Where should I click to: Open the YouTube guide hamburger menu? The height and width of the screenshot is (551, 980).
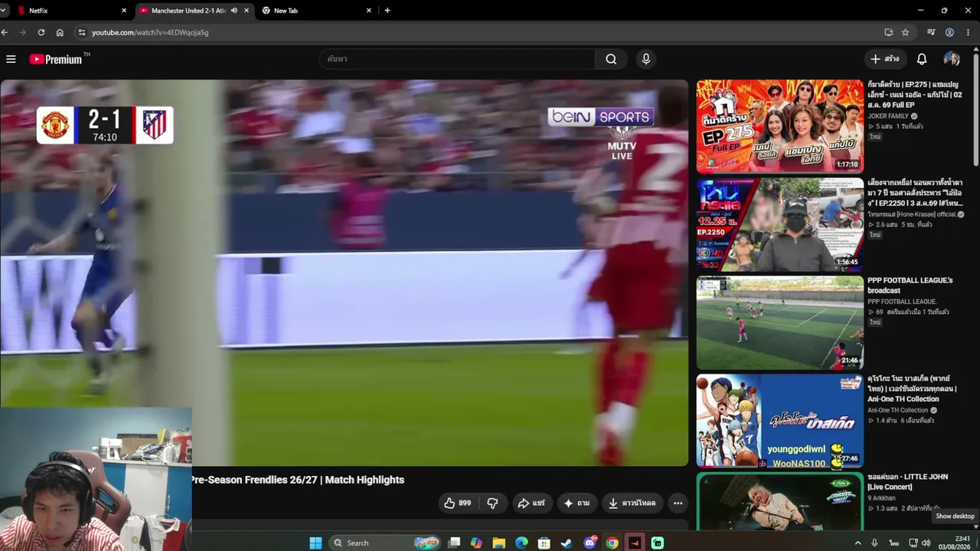click(11, 59)
